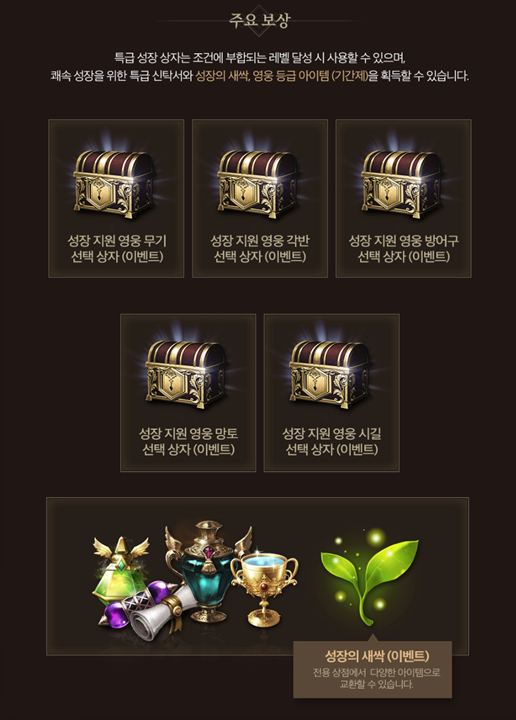The image size is (516, 720).
Task: Click the tooltip text about 전용 상점 exchange
Action: pos(376,678)
